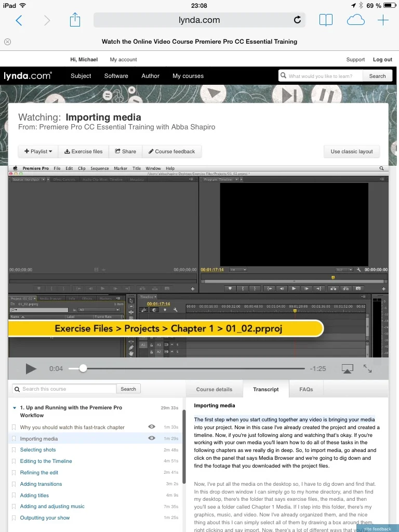Open the Adding titles lesson
The width and height of the screenshot is (399, 532).
click(34, 495)
